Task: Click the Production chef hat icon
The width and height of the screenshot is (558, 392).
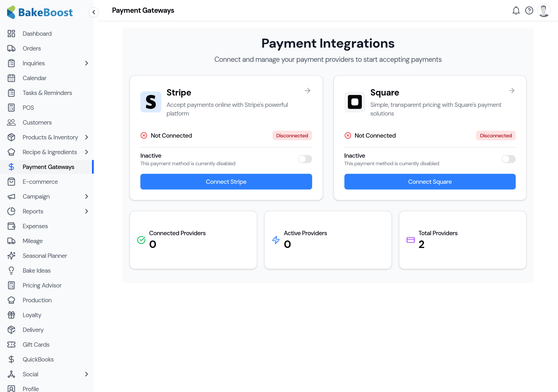Action: pyautogui.click(x=11, y=300)
